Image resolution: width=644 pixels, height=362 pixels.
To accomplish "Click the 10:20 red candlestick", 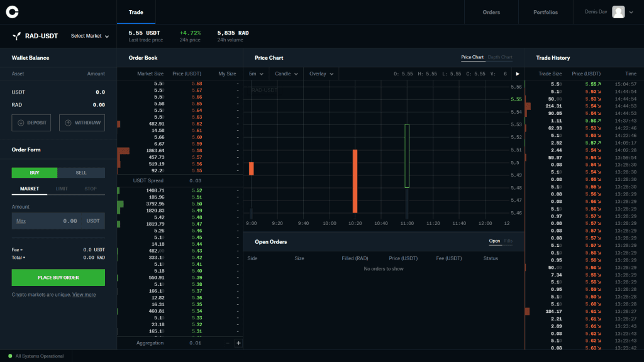I will 355,182.
